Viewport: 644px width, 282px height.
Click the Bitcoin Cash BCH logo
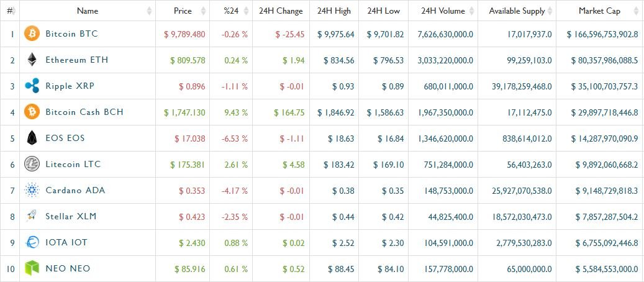point(32,111)
